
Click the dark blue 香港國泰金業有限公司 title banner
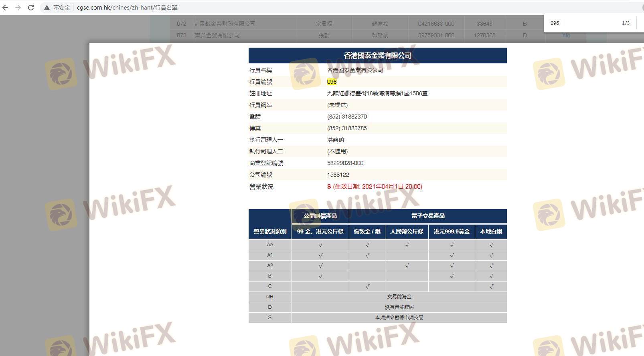tap(378, 56)
